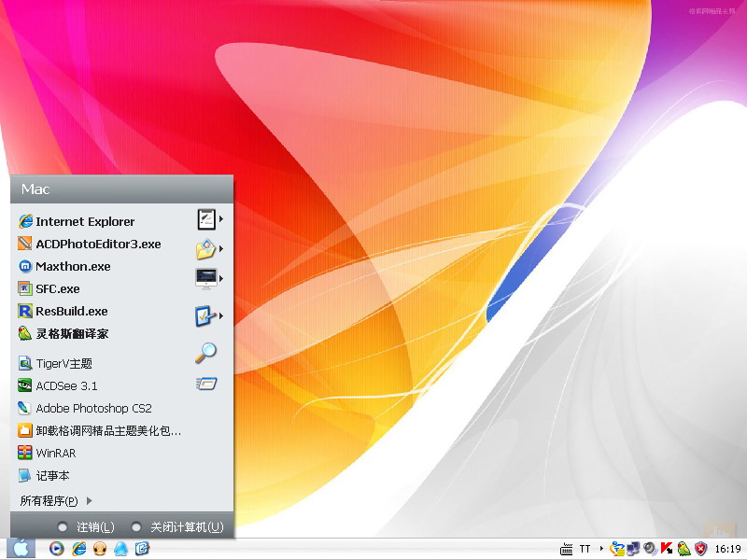Click the Run window icon in Start menu
Image resolution: width=747 pixels, height=560 pixels.
(x=206, y=384)
